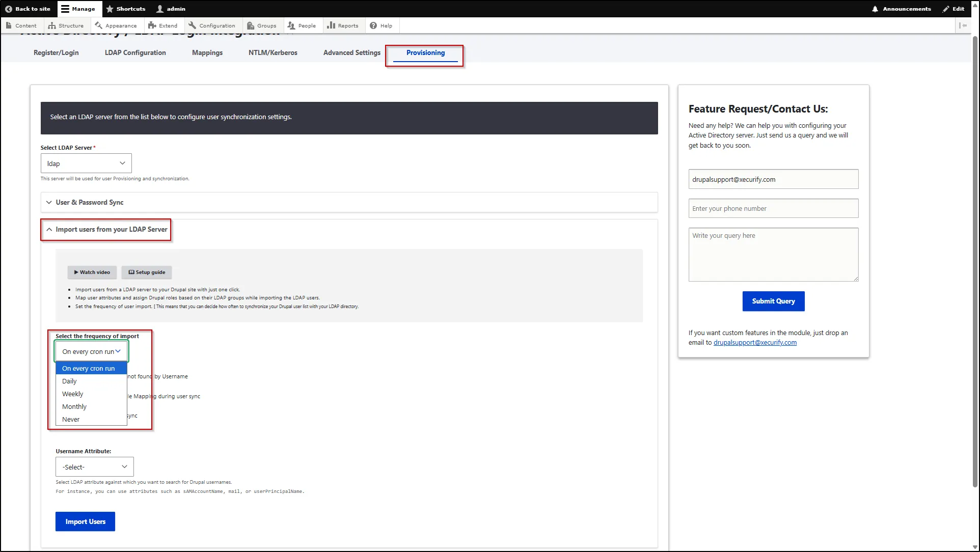This screenshot has height=552, width=980.
Task: Expand the User & Password Sync section
Action: coord(89,202)
